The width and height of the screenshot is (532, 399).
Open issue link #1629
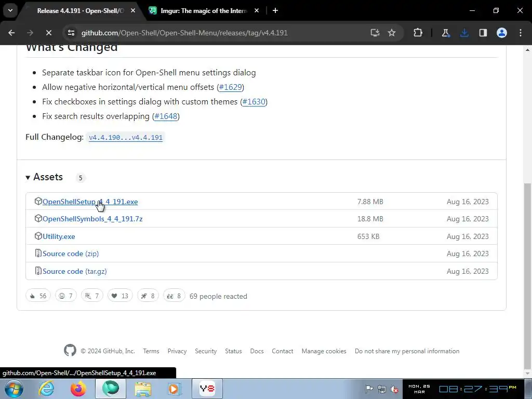click(x=230, y=87)
